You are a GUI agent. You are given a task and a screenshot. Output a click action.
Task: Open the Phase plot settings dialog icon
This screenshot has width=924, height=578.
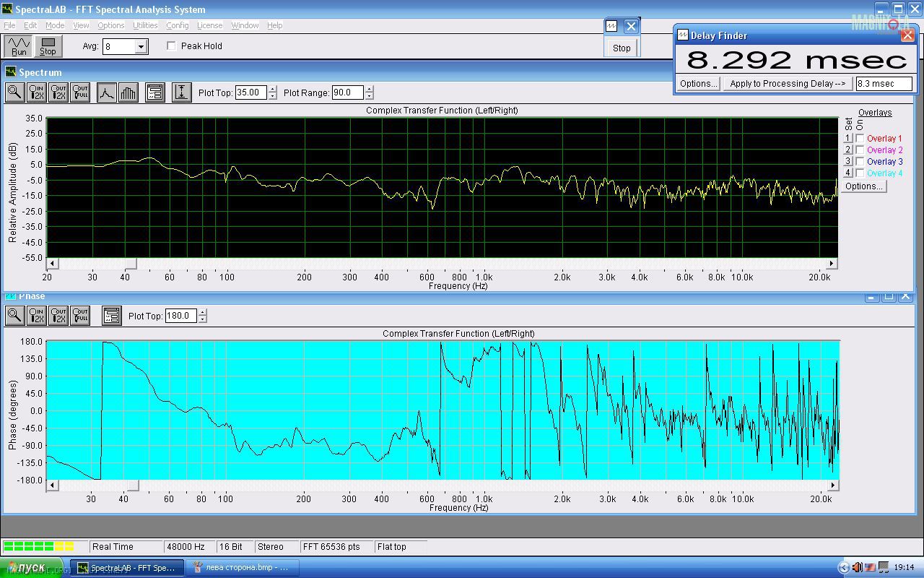[x=111, y=316]
